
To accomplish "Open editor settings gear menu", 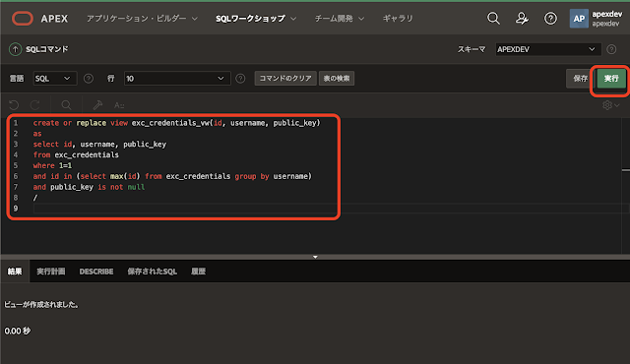I will 610,105.
